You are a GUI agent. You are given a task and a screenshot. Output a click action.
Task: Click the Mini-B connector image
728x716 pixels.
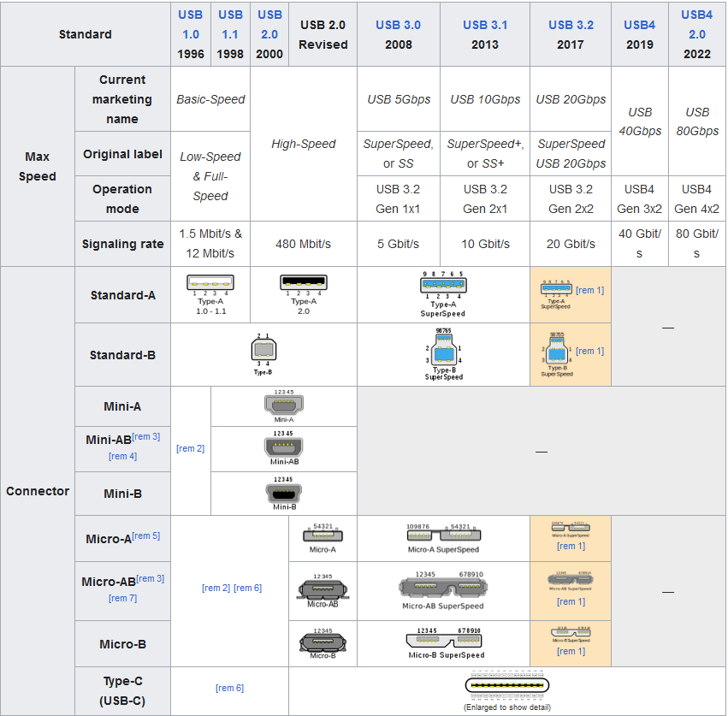coord(284,491)
